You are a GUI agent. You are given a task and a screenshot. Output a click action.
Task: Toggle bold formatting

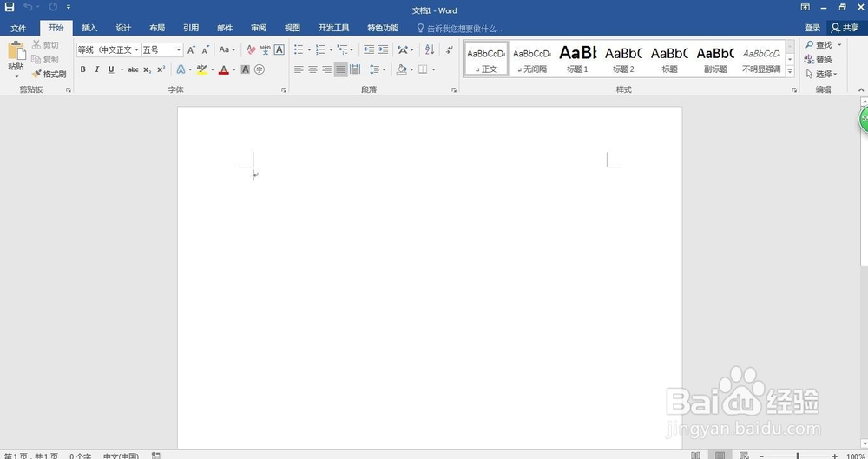(x=83, y=69)
